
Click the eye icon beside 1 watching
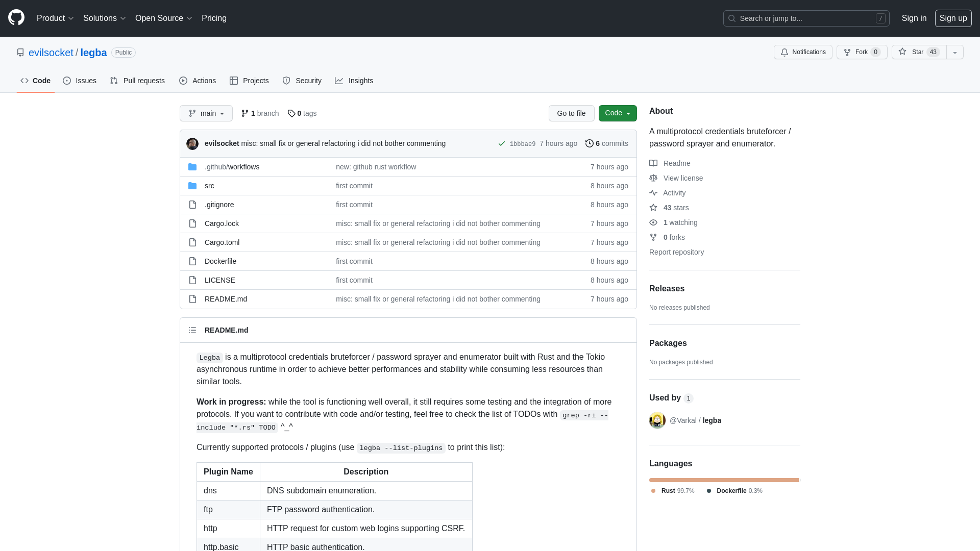click(653, 222)
